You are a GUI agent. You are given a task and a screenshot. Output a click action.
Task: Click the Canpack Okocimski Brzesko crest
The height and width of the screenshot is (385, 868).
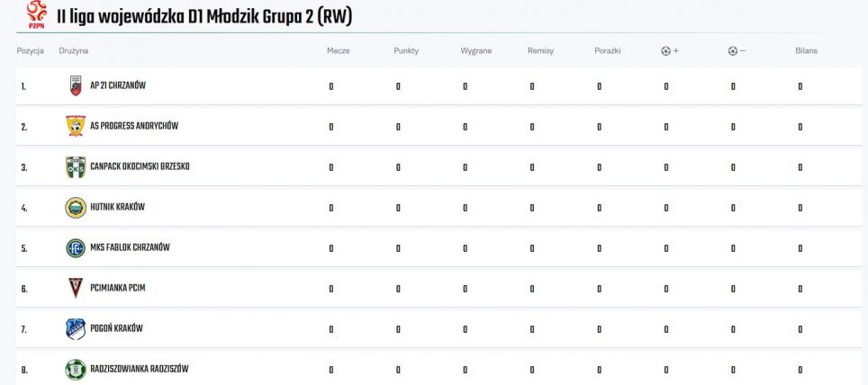pyautogui.click(x=76, y=167)
